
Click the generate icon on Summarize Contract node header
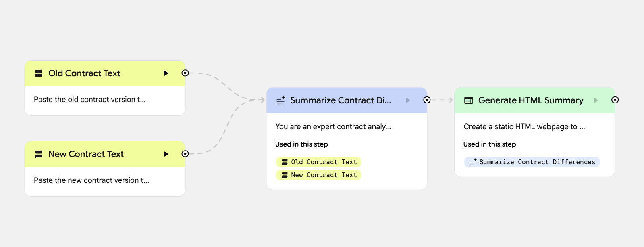[281, 100]
